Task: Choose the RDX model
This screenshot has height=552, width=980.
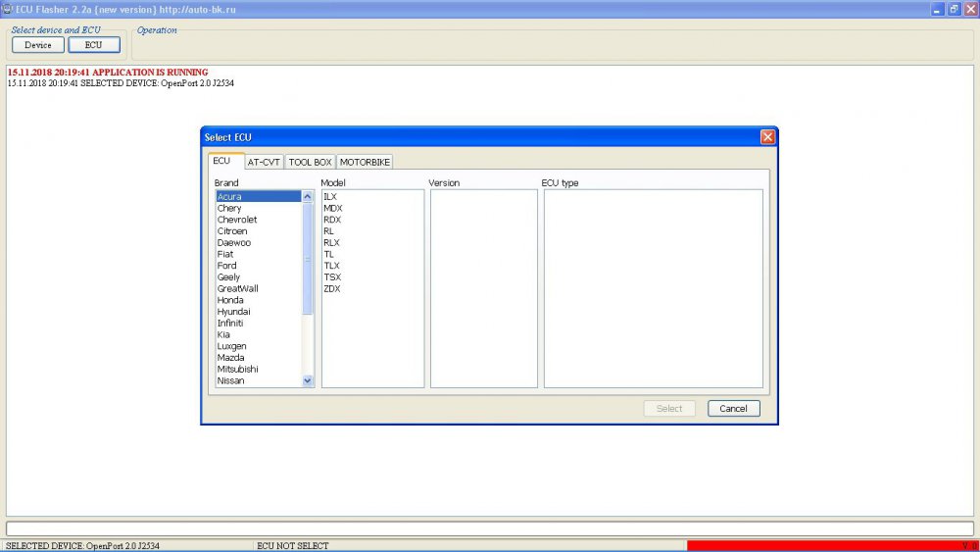Action: pos(332,220)
